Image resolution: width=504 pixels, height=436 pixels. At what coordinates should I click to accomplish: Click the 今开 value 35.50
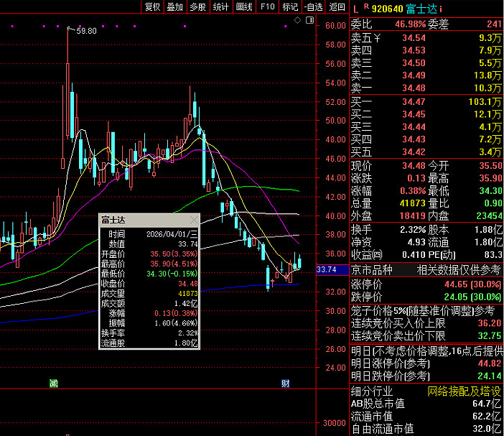point(490,166)
